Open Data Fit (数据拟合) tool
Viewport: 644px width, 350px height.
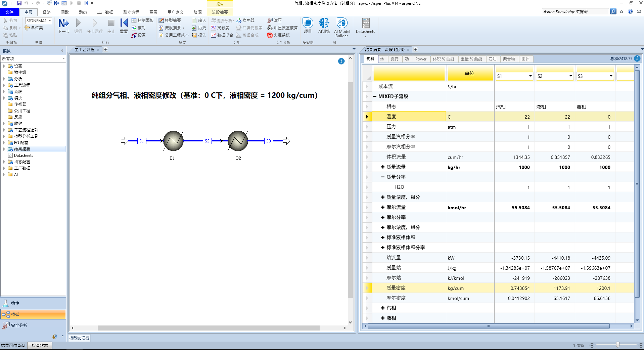222,35
